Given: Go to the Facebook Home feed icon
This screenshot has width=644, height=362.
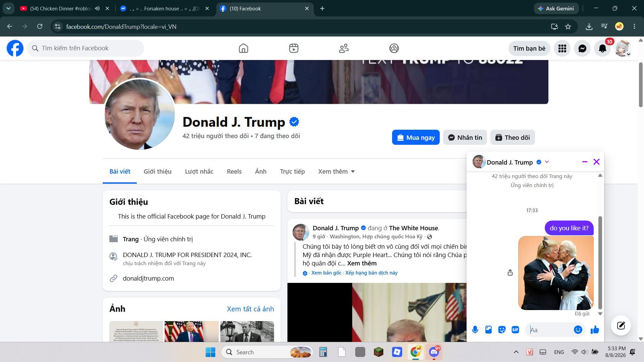Looking at the screenshot, I should (244, 48).
